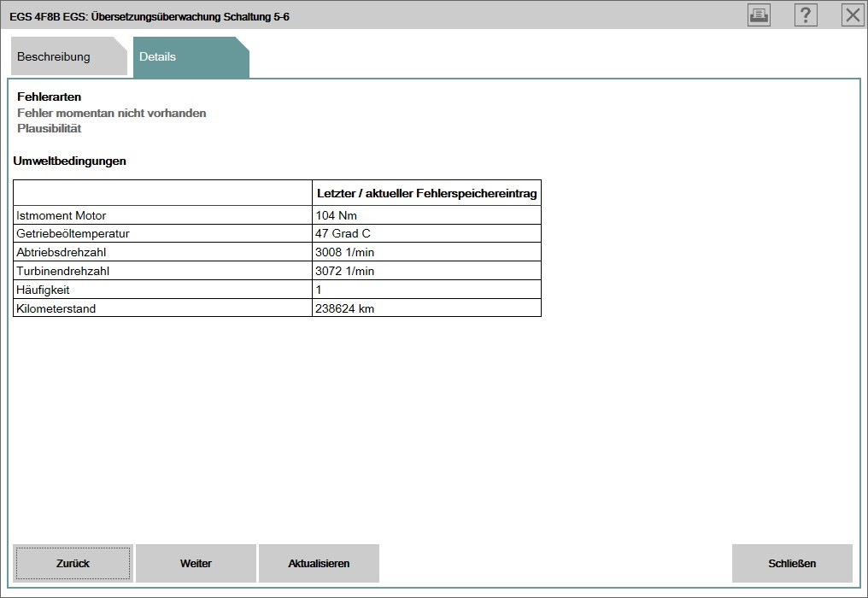This screenshot has height=598, width=868.
Task: Click the Schließen button
Action: 792,564
